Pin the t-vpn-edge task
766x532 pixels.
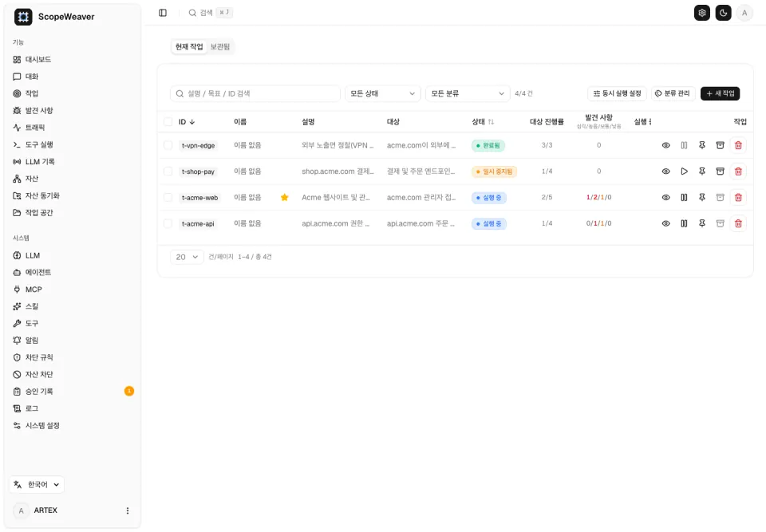[702, 145]
